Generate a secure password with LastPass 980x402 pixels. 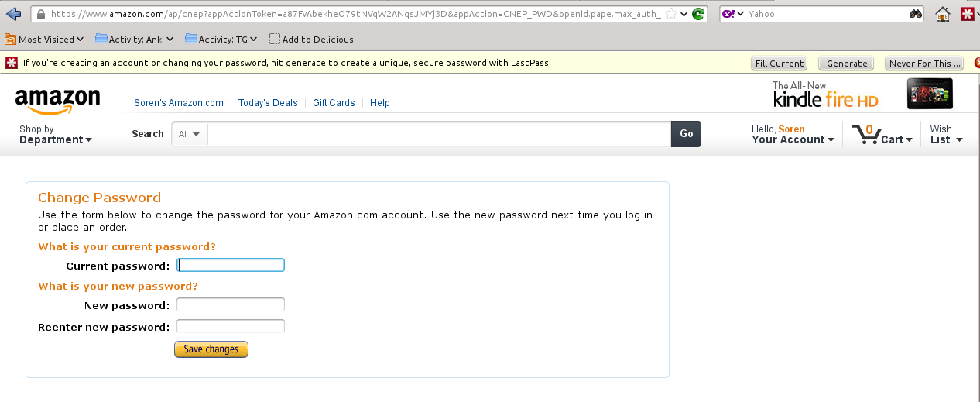click(x=847, y=64)
